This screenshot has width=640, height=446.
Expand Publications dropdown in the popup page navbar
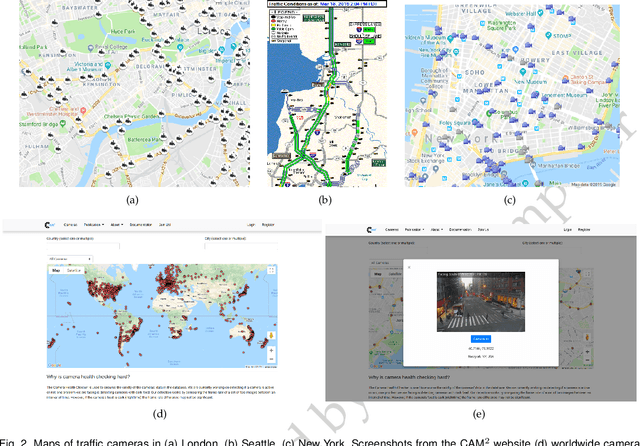tap(414, 230)
